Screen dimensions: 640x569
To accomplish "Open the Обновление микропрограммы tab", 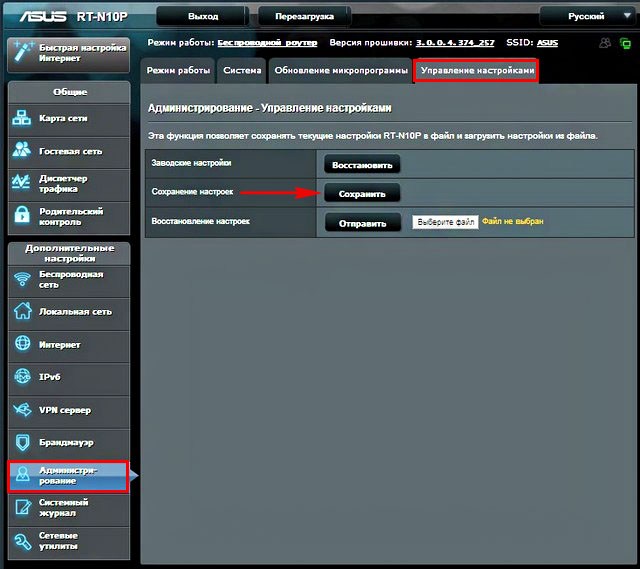I will (341, 71).
